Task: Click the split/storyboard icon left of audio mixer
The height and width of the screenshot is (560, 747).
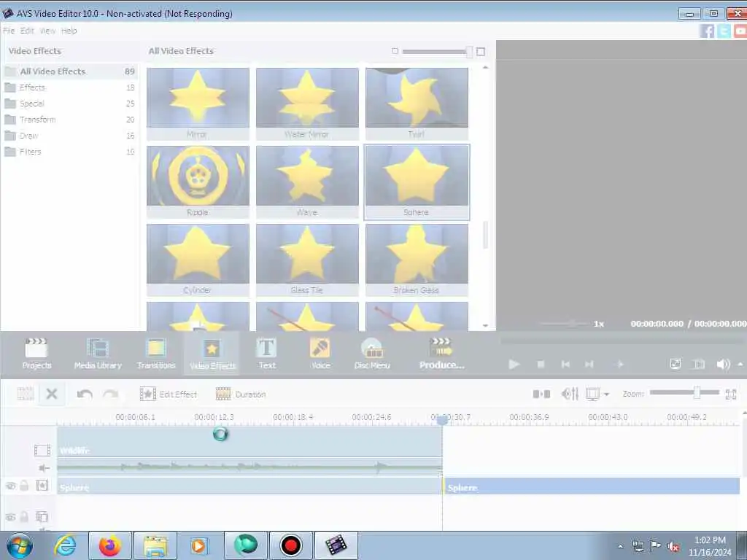Action: pos(541,394)
